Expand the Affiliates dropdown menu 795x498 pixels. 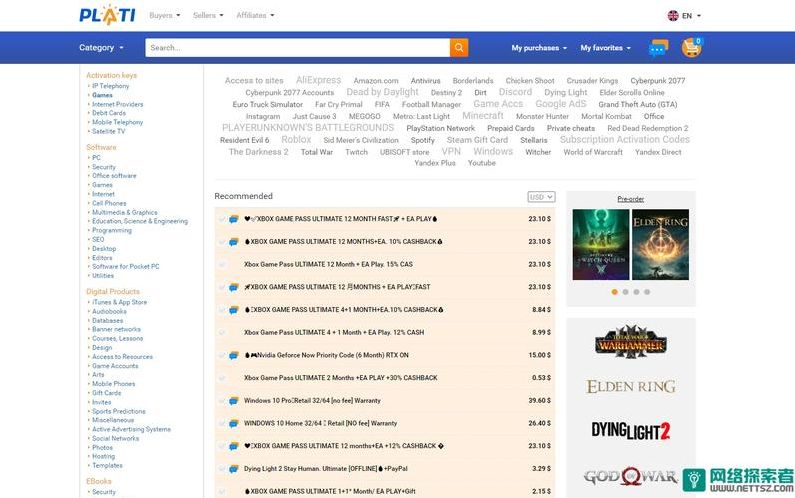tap(255, 16)
